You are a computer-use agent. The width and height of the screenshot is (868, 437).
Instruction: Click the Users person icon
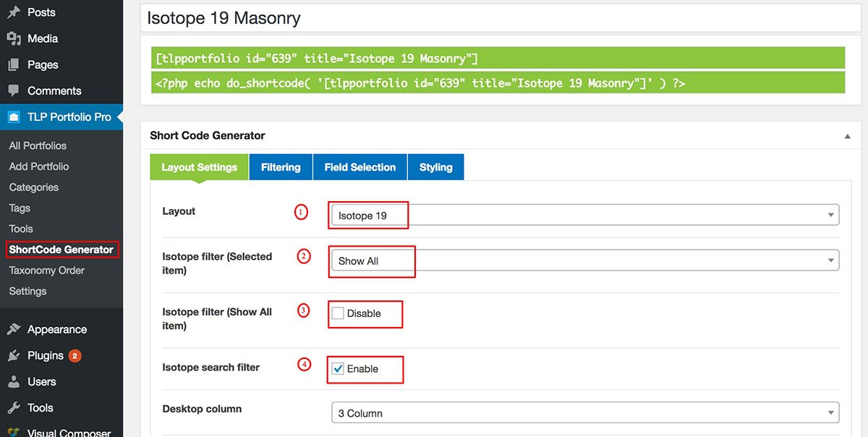pos(13,381)
